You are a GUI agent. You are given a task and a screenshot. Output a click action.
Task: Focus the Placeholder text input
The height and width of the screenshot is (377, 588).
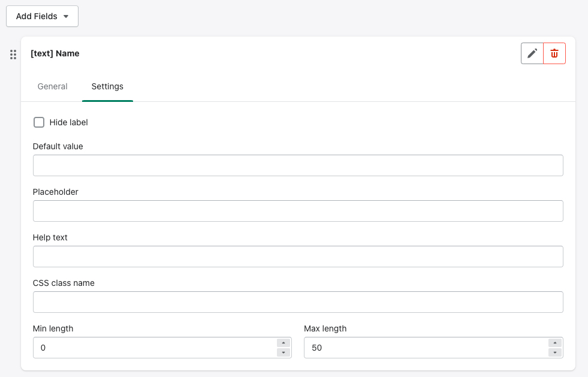coord(298,211)
